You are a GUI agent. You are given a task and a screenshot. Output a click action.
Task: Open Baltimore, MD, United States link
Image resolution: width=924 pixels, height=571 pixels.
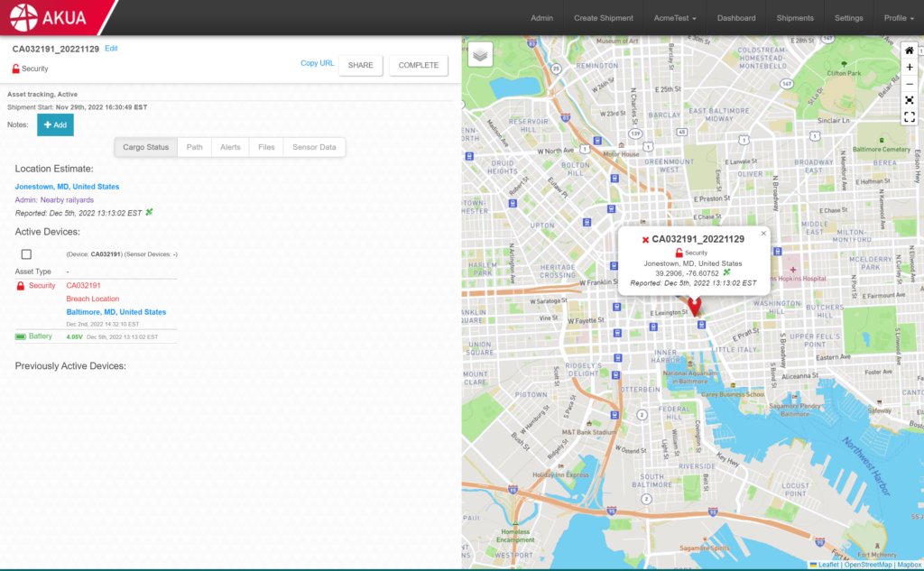pyautogui.click(x=116, y=312)
